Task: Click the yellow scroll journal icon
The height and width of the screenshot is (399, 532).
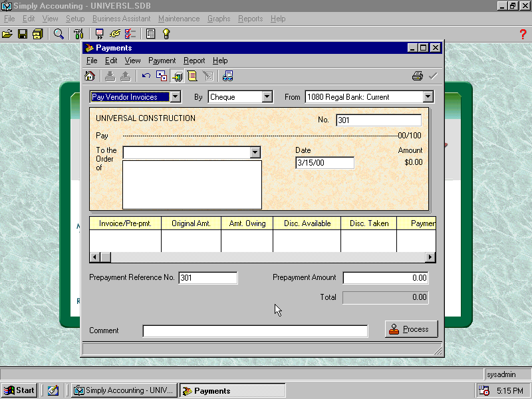Action: [x=192, y=76]
